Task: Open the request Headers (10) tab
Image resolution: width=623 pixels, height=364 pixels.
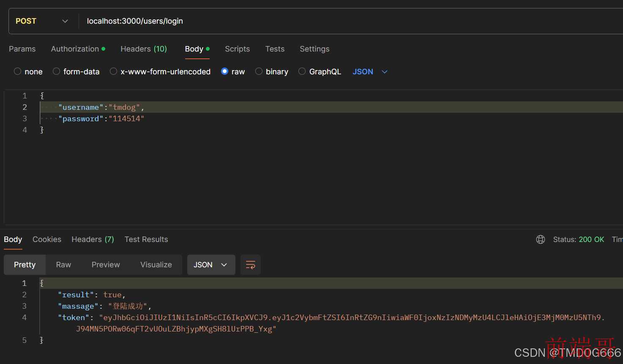Action: pos(144,49)
